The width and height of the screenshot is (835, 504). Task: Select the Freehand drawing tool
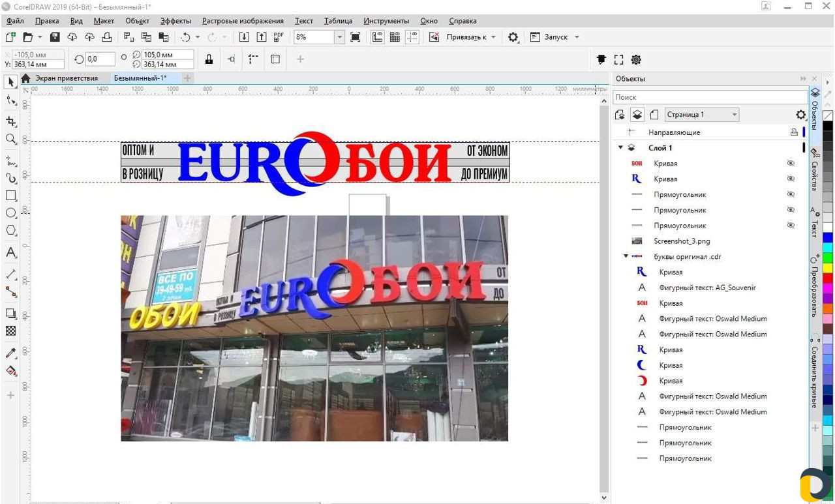(x=10, y=160)
